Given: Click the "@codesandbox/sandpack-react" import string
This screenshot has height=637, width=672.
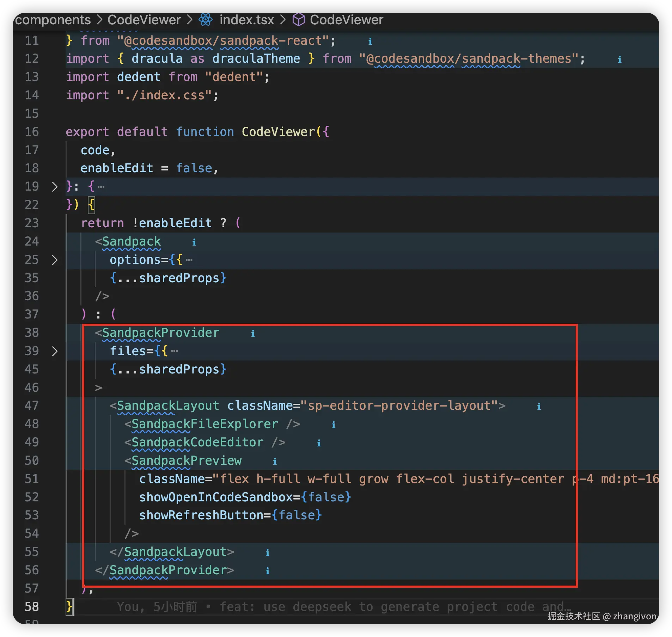Looking at the screenshot, I should [223, 41].
